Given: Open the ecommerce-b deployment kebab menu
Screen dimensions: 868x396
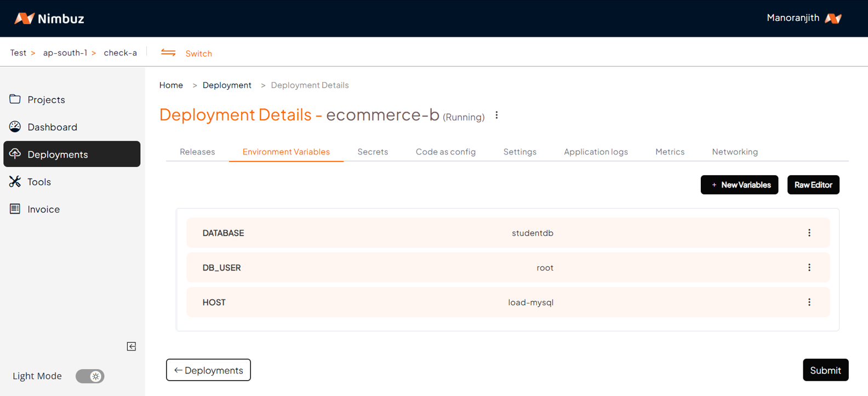Looking at the screenshot, I should pyautogui.click(x=496, y=115).
